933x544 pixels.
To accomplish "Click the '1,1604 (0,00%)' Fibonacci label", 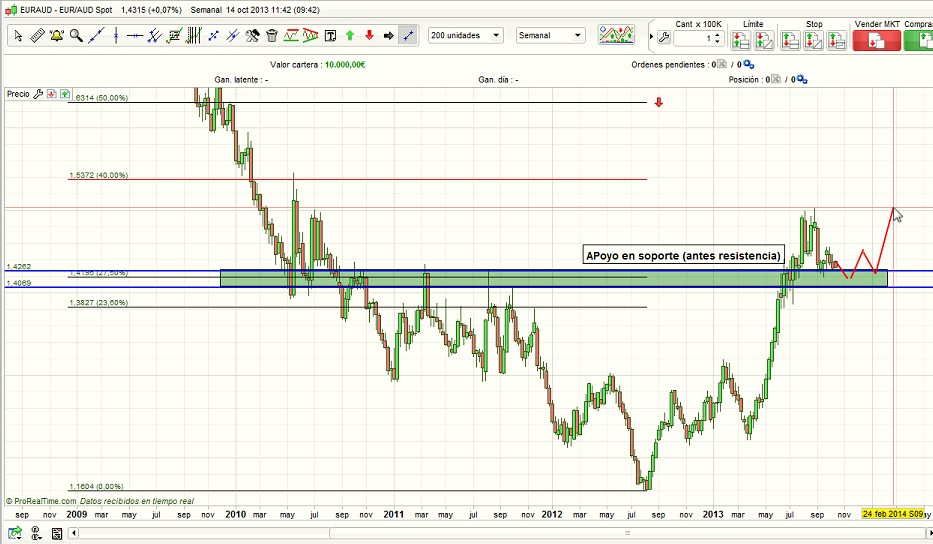I will coord(96,486).
